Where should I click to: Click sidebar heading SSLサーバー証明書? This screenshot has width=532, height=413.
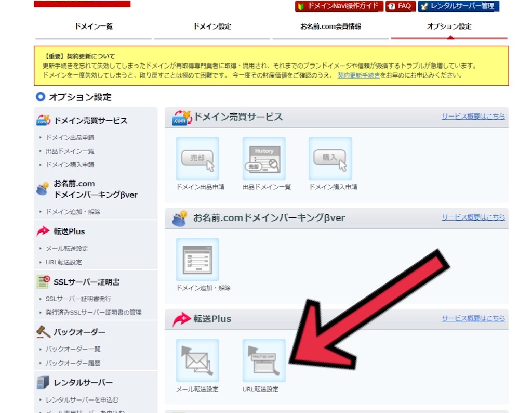87,282
